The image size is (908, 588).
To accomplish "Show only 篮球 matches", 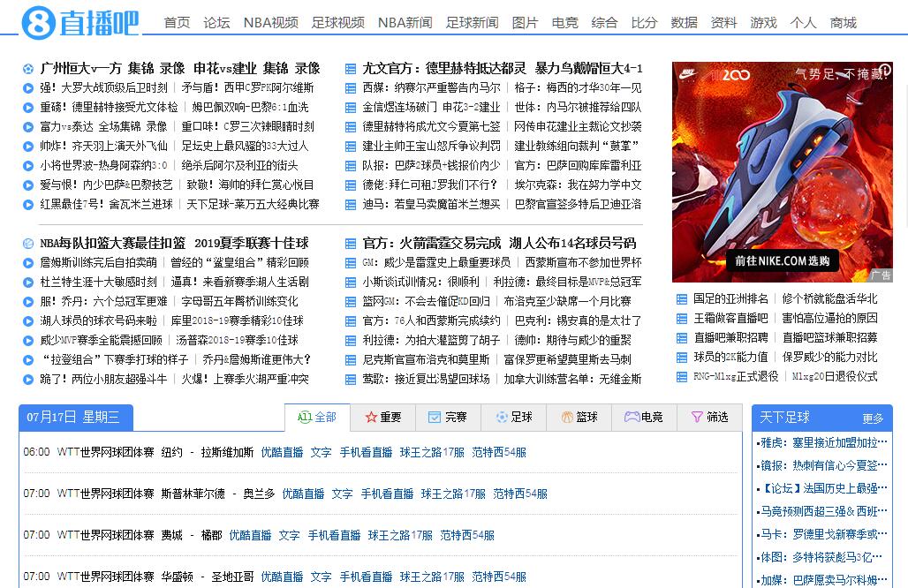I will (579, 417).
